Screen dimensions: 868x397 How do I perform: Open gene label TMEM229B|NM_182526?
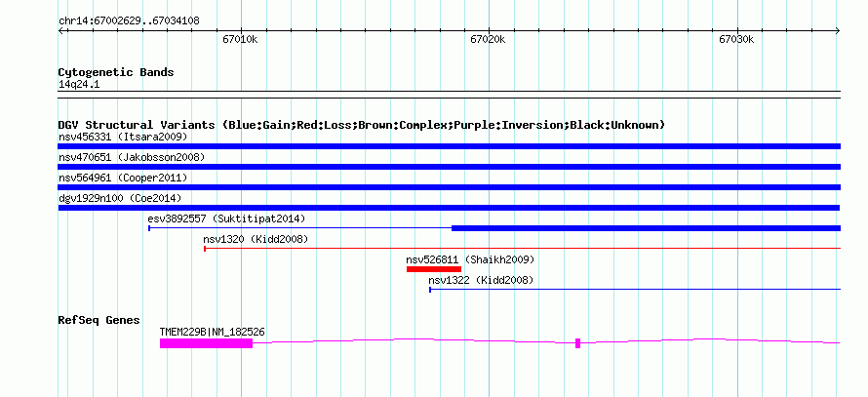tap(212, 333)
